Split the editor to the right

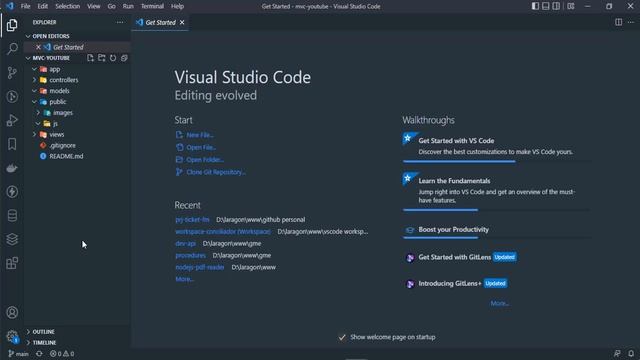[618, 22]
